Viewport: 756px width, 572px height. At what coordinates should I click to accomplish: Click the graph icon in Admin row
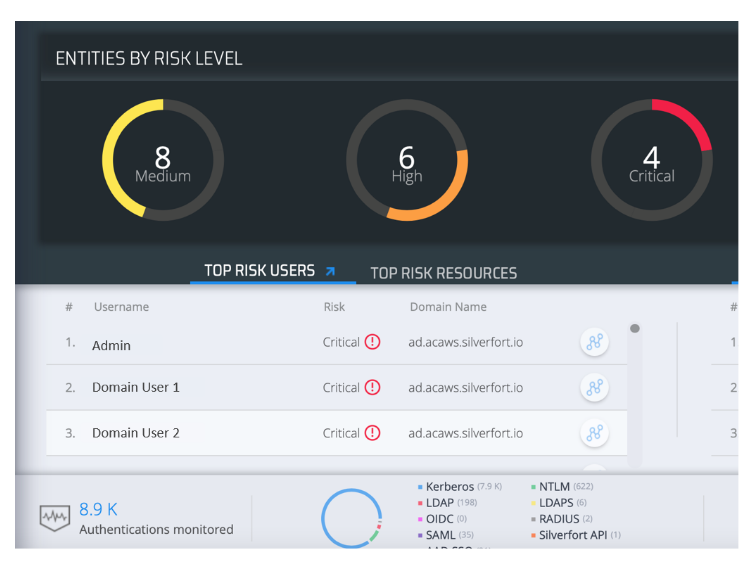pos(594,343)
